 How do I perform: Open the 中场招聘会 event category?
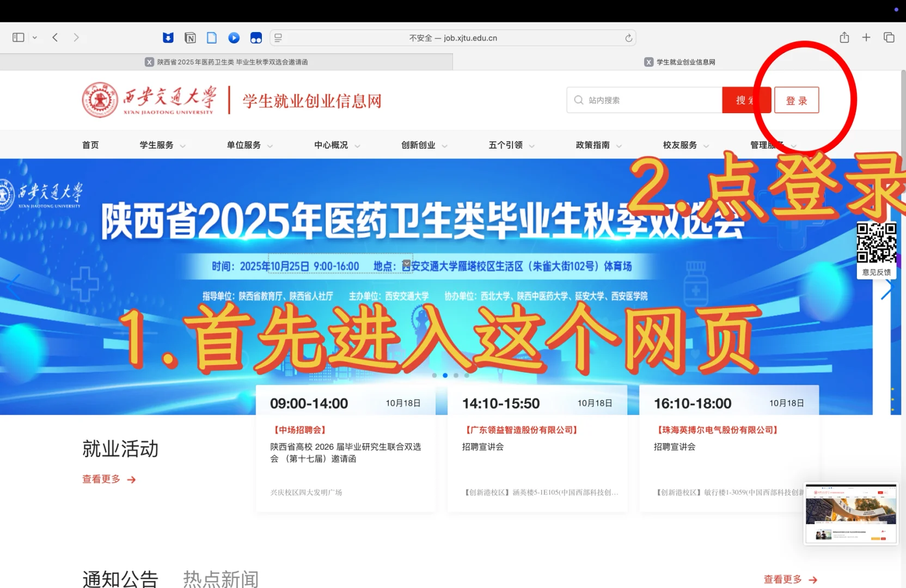(x=300, y=430)
